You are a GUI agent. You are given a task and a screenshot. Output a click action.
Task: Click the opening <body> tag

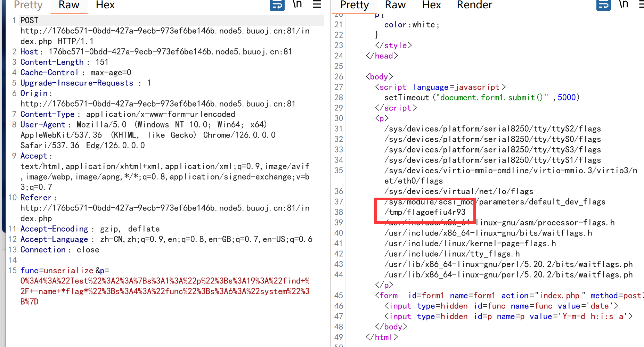[x=380, y=77]
